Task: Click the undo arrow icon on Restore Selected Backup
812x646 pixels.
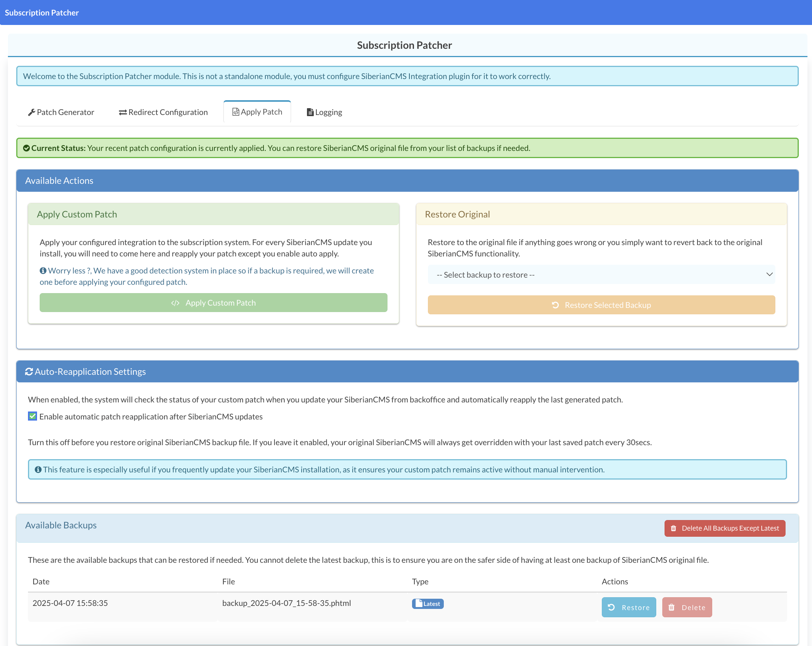Action: 555,305
